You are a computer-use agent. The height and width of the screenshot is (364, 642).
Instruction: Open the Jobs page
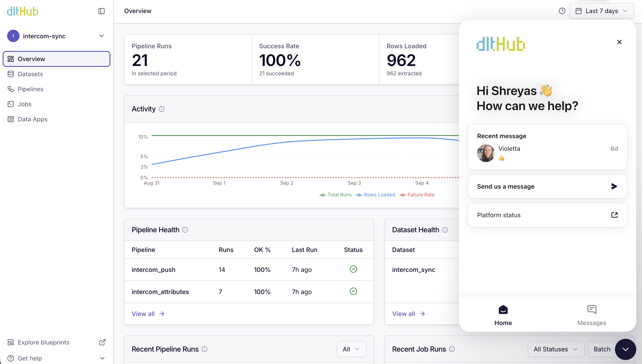point(56,104)
